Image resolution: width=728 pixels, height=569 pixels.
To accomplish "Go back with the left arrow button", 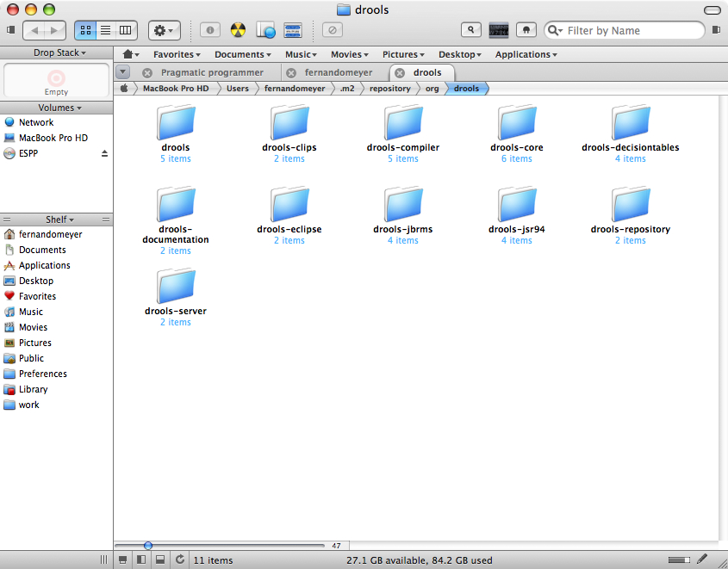I will (34, 31).
